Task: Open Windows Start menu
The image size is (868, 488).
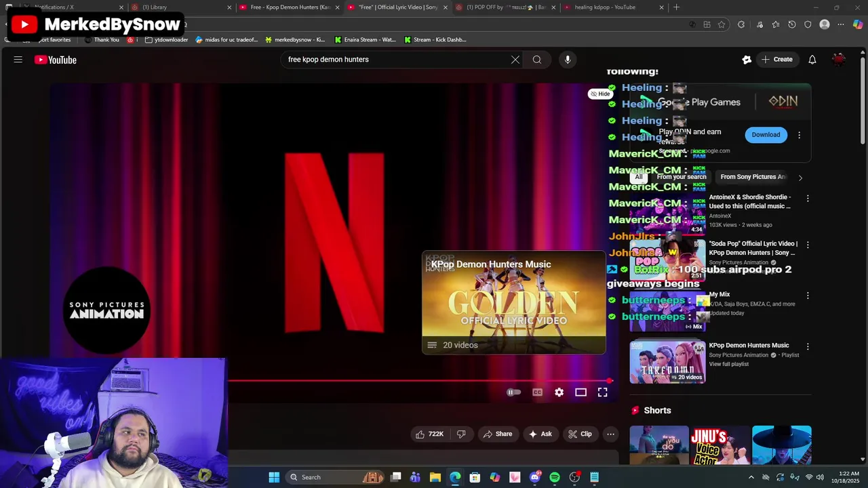Action: coord(274,477)
